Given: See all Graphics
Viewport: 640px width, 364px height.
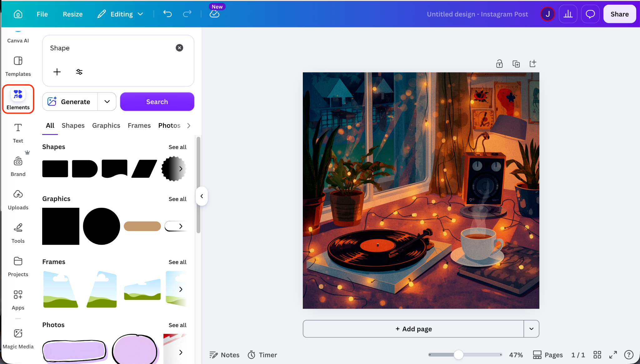Looking at the screenshot, I should click(177, 199).
